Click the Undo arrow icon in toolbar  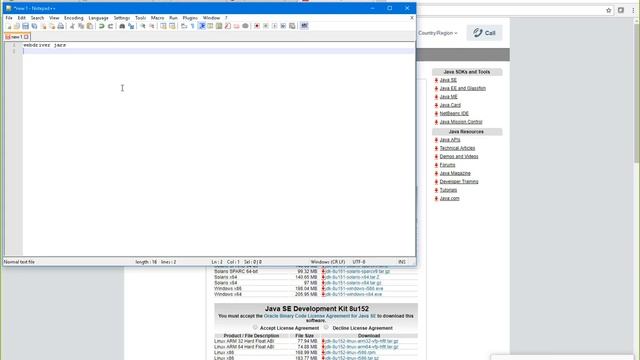101,26
